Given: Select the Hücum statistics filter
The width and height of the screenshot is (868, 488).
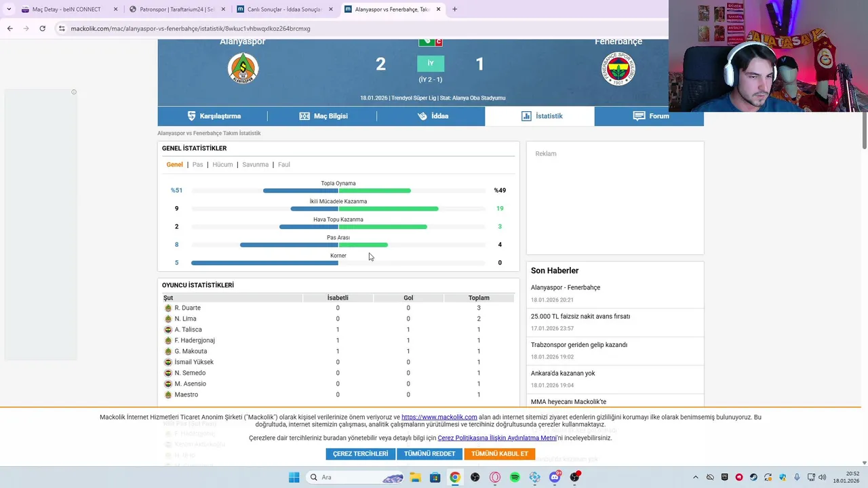Looking at the screenshot, I should tap(222, 165).
